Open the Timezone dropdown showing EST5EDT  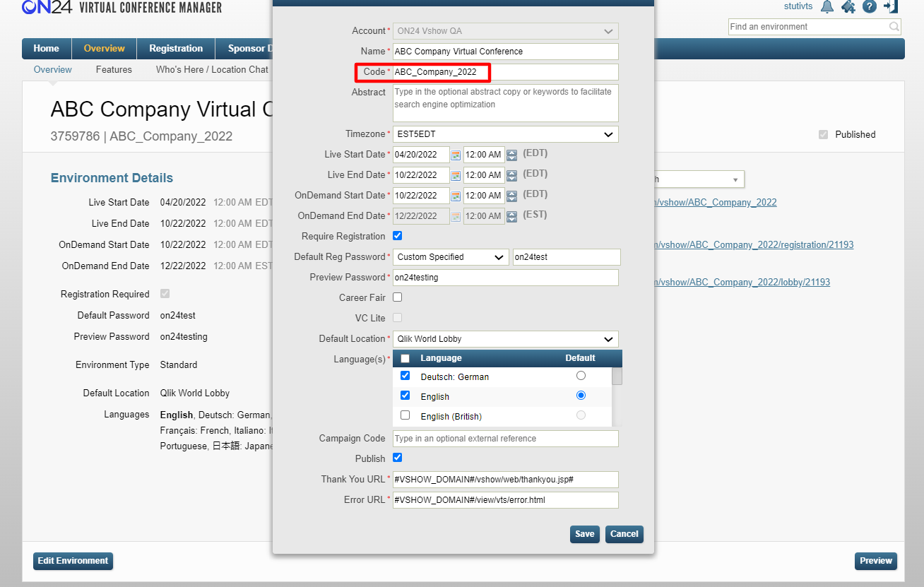coord(506,134)
